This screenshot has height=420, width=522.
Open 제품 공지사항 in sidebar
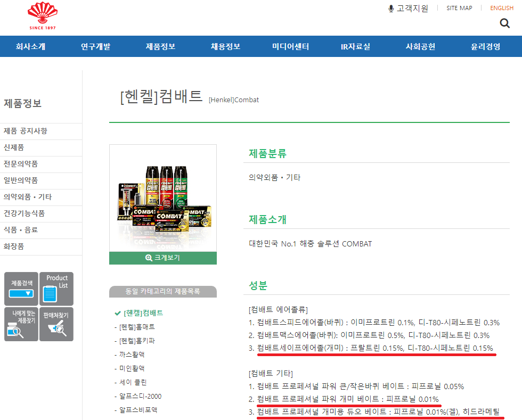pos(26,131)
